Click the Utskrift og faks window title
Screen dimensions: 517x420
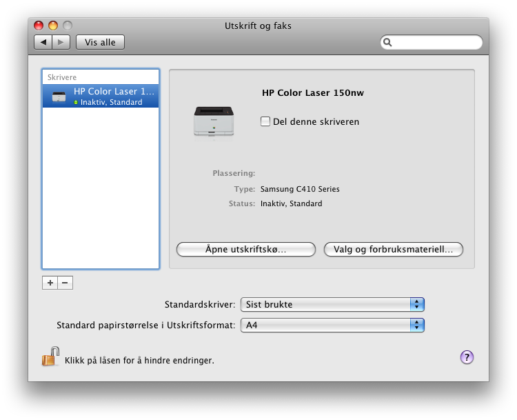(258, 26)
